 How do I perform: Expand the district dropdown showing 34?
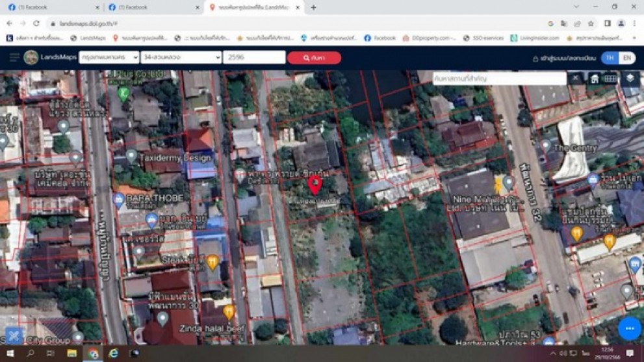coord(181,58)
